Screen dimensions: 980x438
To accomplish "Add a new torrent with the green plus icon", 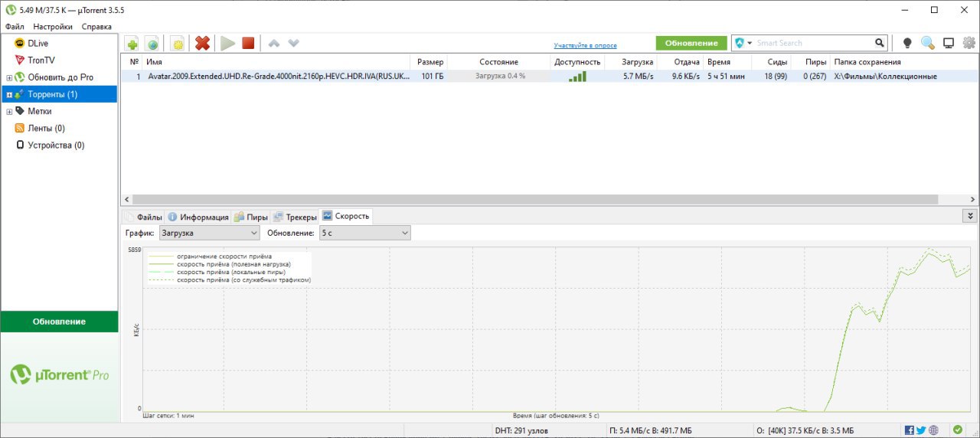I will [132, 44].
